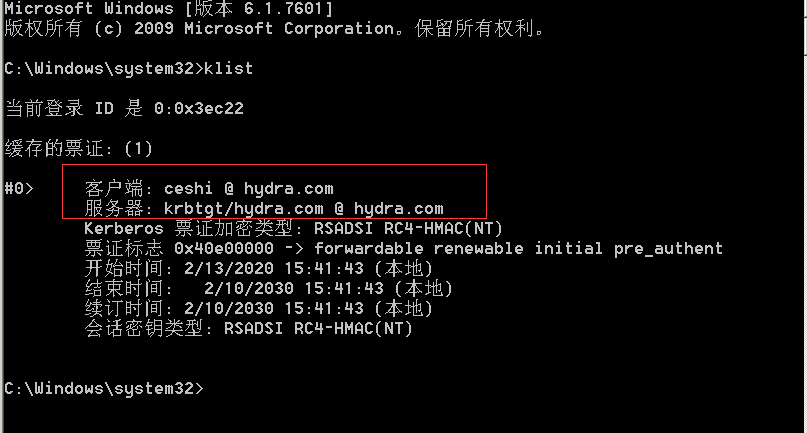
Task: Click the krbtgt/hydra.com server entry
Action: point(304,209)
